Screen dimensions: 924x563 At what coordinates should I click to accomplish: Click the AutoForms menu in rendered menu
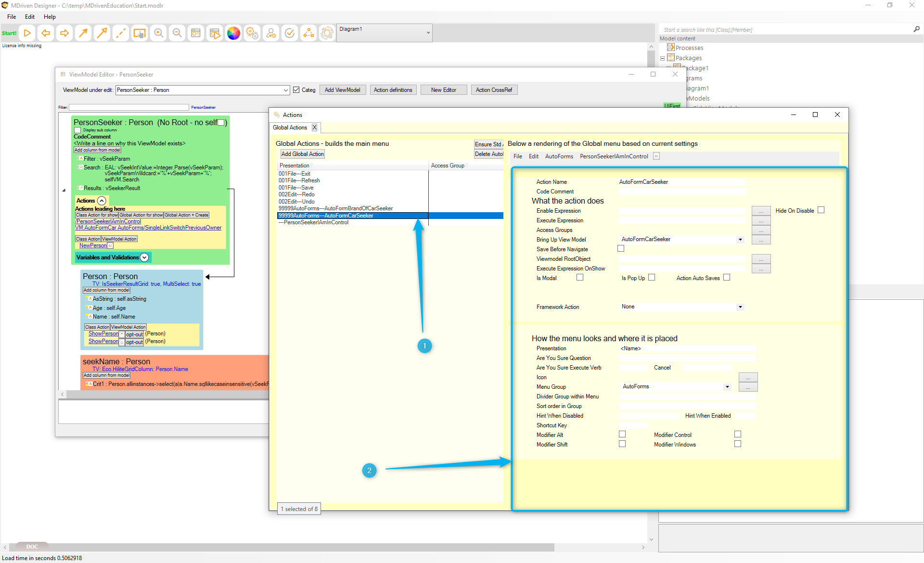coord(559,156)
